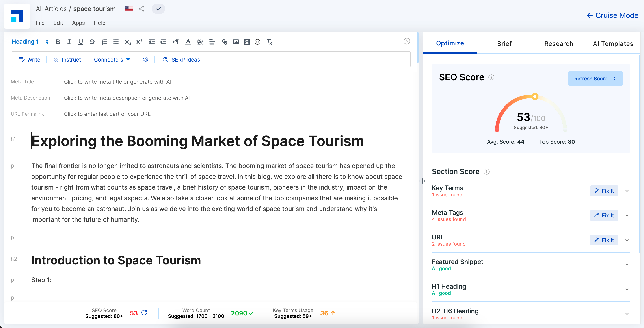Open the version history clock icon
Screen dimensions: 644x328
[406, 41]
